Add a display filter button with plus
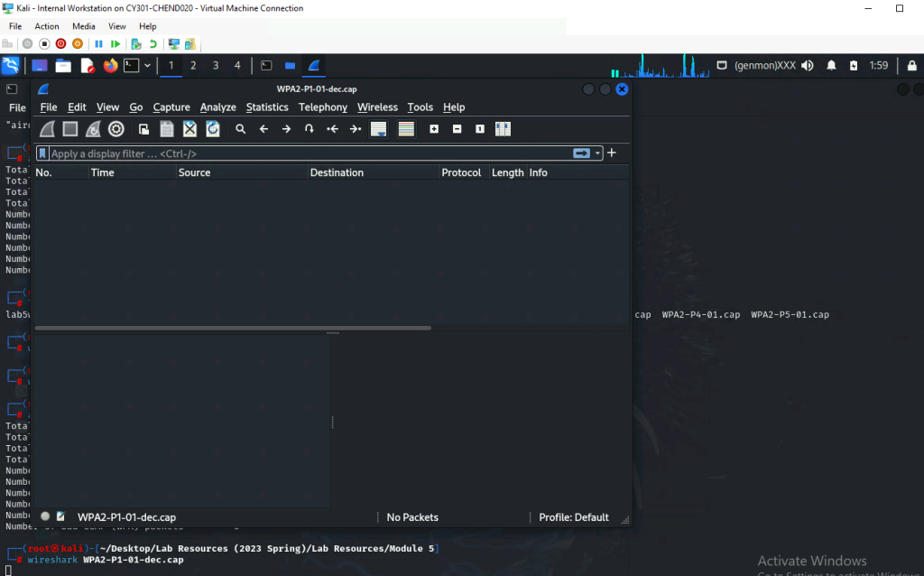924x576 pixels. [x=612, y=153]
